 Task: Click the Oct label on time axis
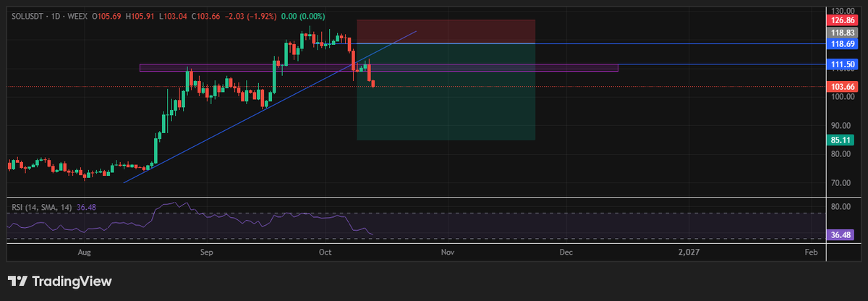click(325, 252)
